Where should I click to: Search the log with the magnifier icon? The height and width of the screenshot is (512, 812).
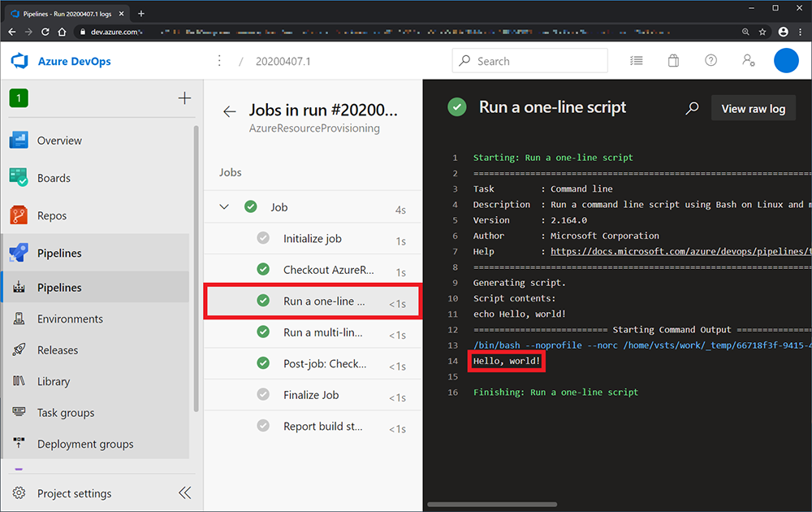[693, 108]
